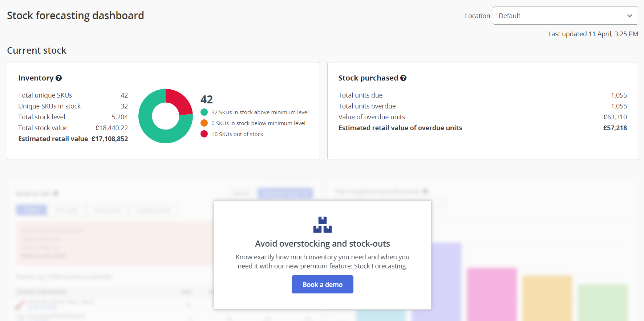Screen dimensions: 644x321
Task: Click the Last updated timestamp text
Action: (593, 34)
